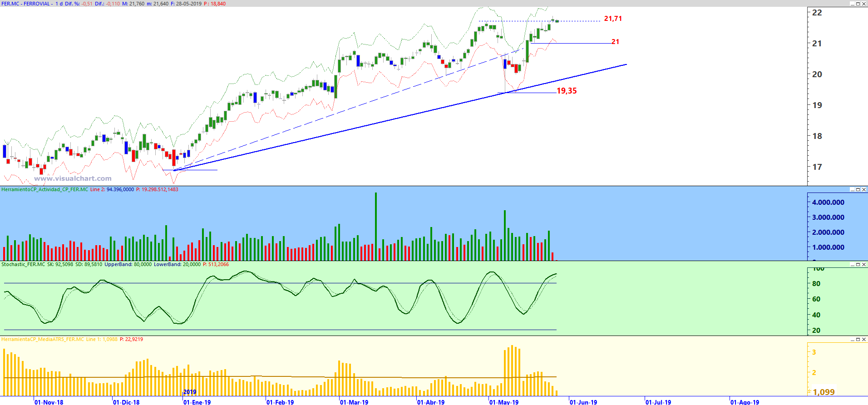The image size is (868, 405).
Task: Click '22' on the price axis
Action: click(817, 13)
